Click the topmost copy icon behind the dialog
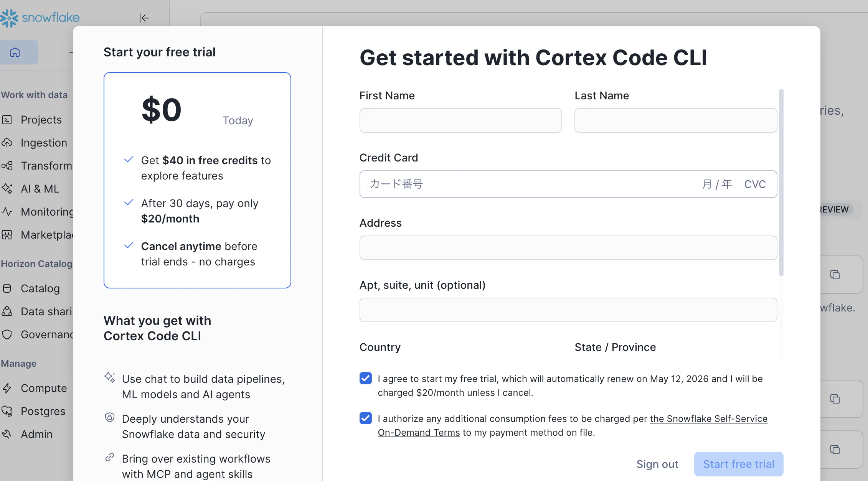 pyautogui.click(x=835, y=275)
